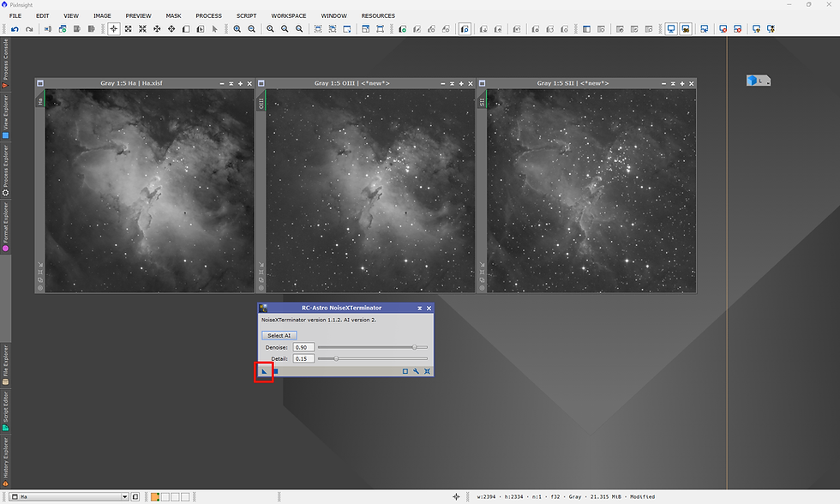The image size is (840, 504).
Task: Open the RESOURCES menu
Action: (378, 16)
